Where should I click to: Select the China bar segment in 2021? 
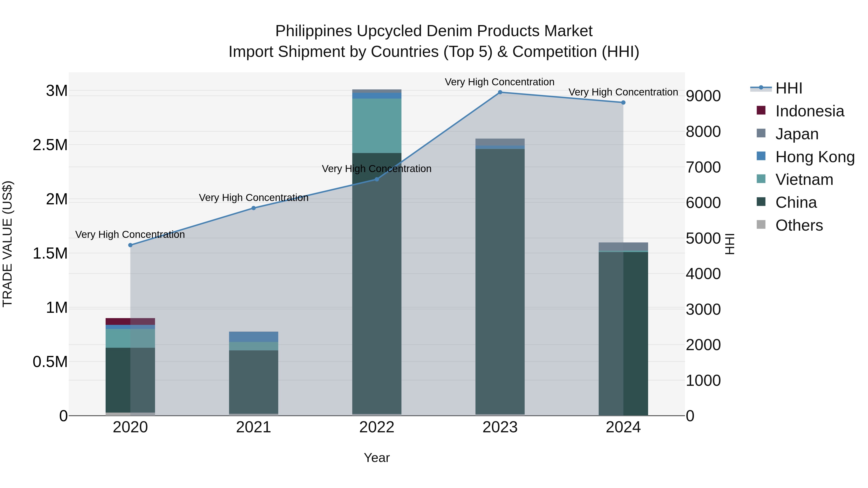coord(254,382)
